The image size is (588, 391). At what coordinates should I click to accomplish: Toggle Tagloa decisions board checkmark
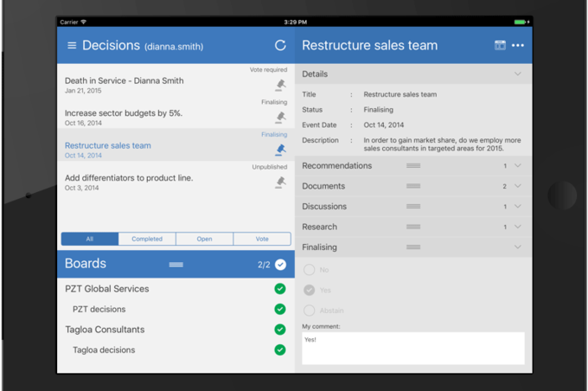tap(280, 349)
